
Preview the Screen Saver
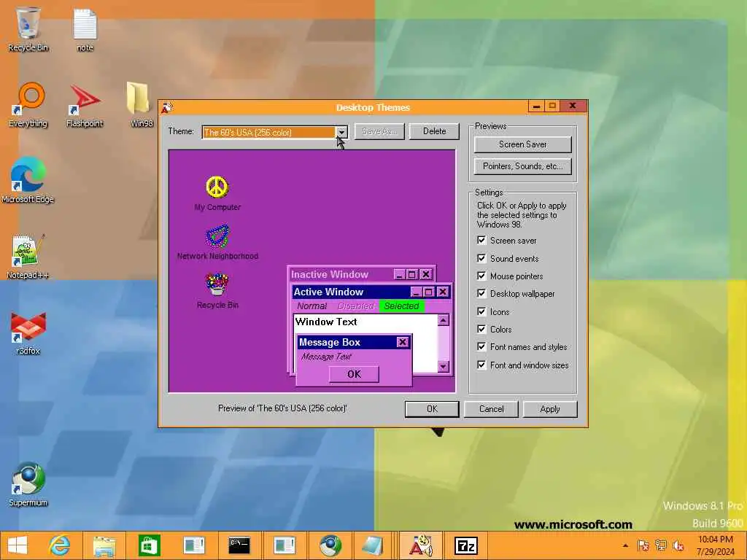522,144
